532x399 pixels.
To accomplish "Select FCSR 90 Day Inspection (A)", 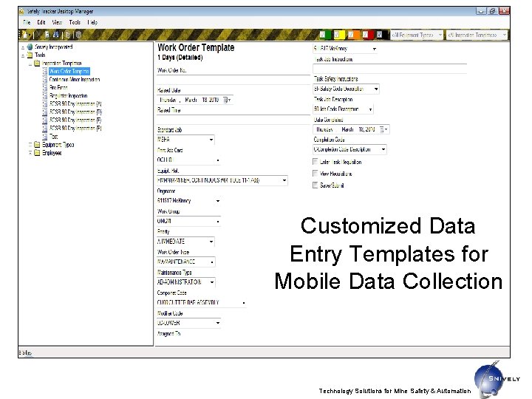I will [x=75, y=104].
